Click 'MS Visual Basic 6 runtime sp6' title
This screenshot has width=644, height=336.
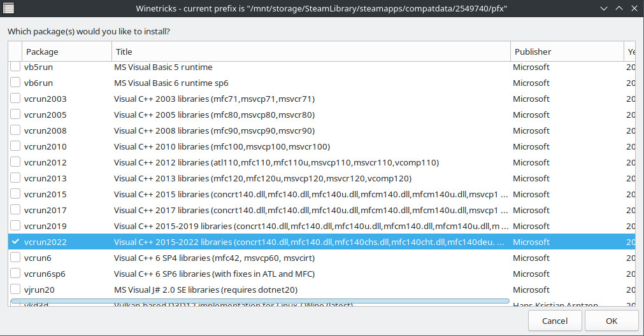click(x=171, y=83)
